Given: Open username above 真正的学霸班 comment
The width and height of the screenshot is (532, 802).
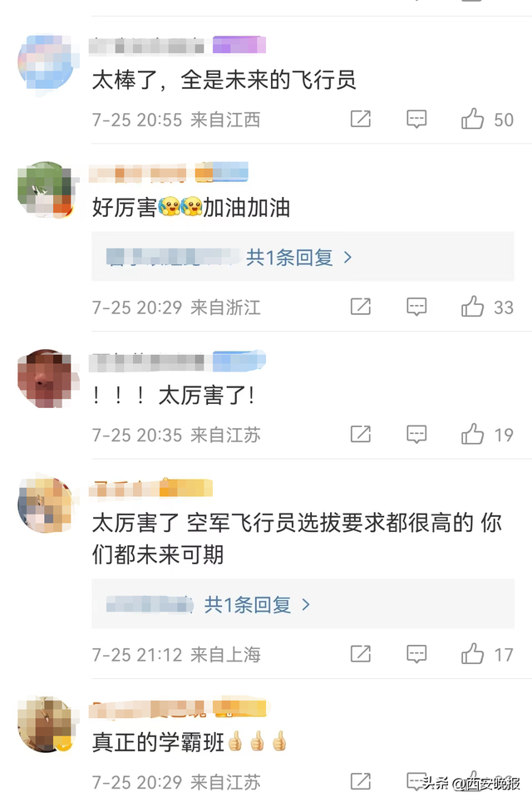Looking at the screenshot, I should point(147,709).
